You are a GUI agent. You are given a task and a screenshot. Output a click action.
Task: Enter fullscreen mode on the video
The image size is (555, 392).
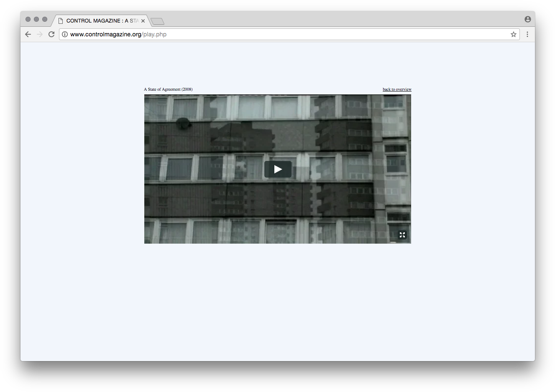[x=402, y=235]
